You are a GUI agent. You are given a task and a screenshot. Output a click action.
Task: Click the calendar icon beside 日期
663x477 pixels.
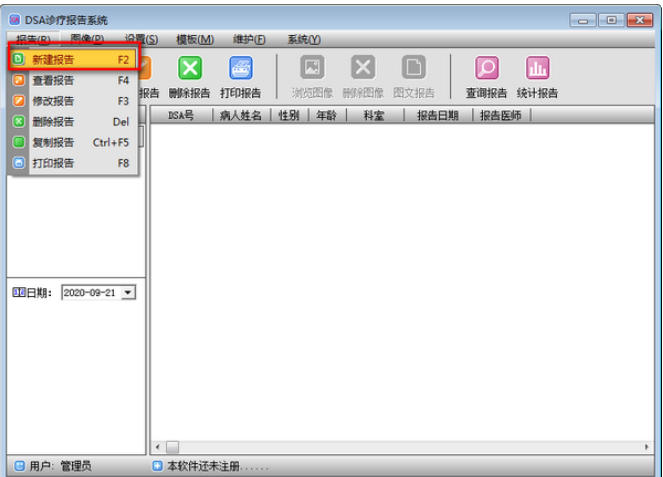[x=19, y=292]
